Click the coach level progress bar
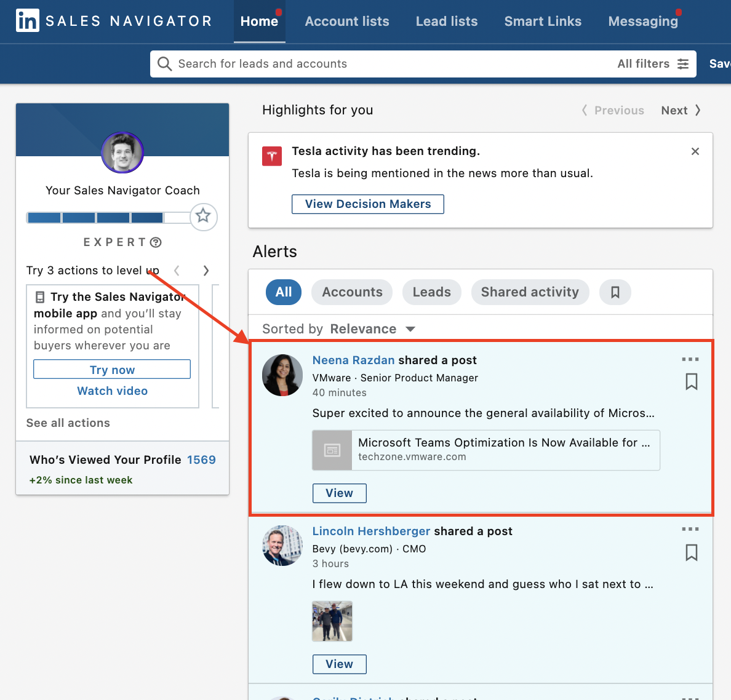This screenshot has width=731, height=700. 108,218
